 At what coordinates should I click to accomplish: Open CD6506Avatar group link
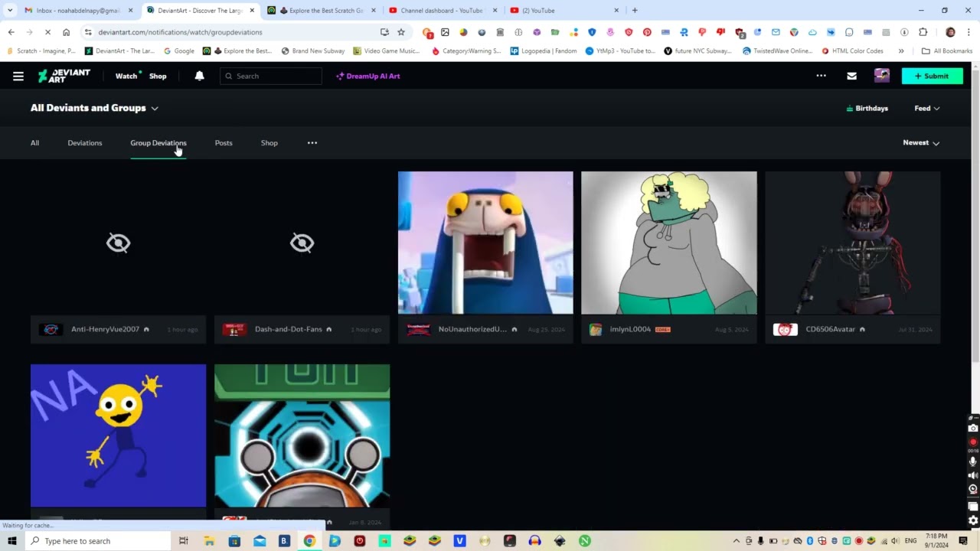830,329
